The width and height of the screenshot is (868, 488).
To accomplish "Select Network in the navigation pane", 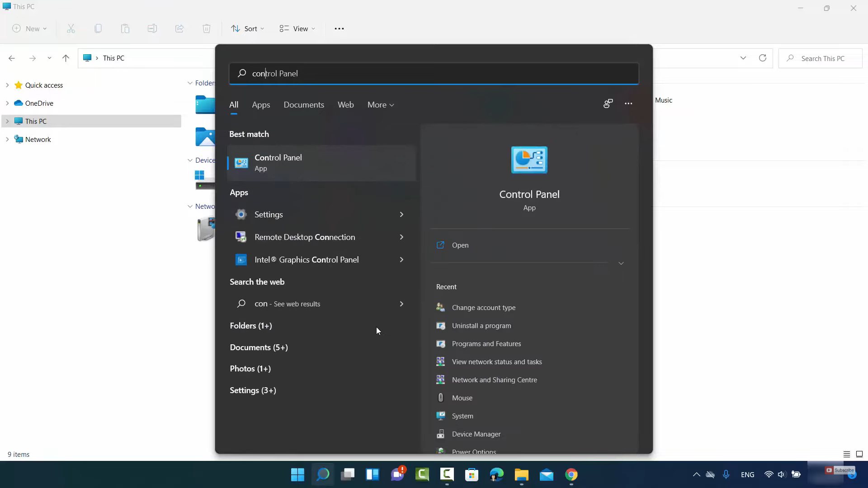I will click(38, 140).
